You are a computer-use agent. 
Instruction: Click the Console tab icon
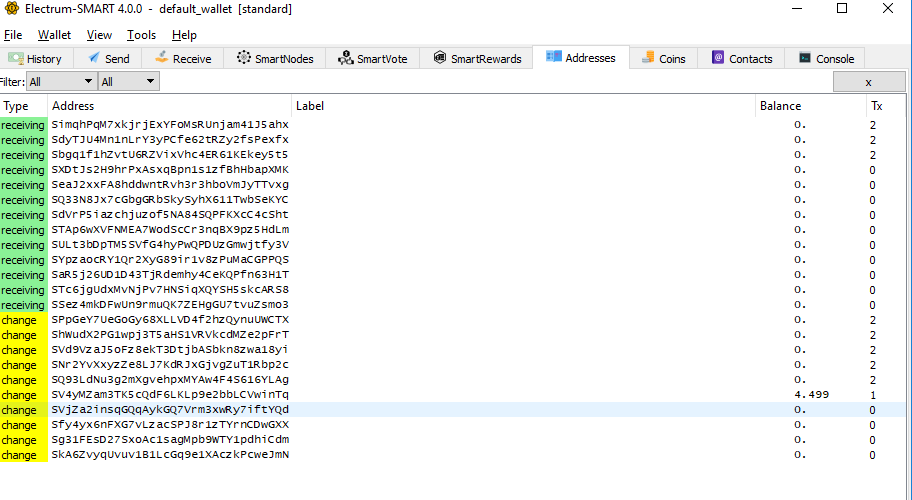tap(805, 58)
